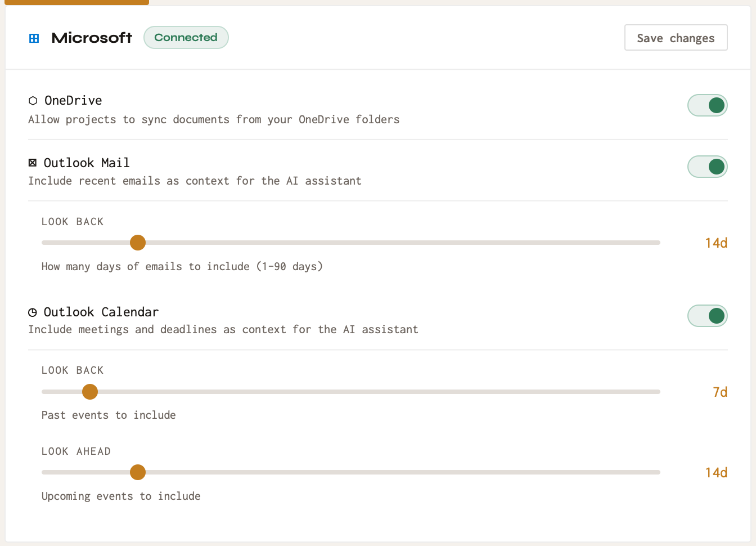
Task: Select the Outlook Calendar label
Action: click(x=101, y=312)
